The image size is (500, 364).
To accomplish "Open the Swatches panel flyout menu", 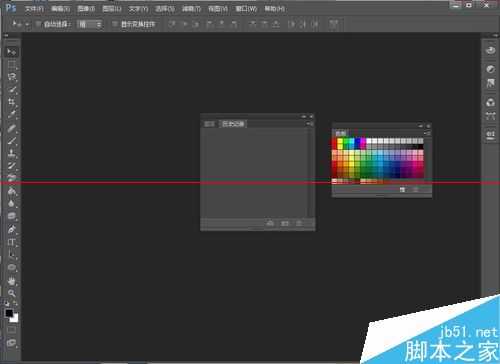I will click(427, 133).
